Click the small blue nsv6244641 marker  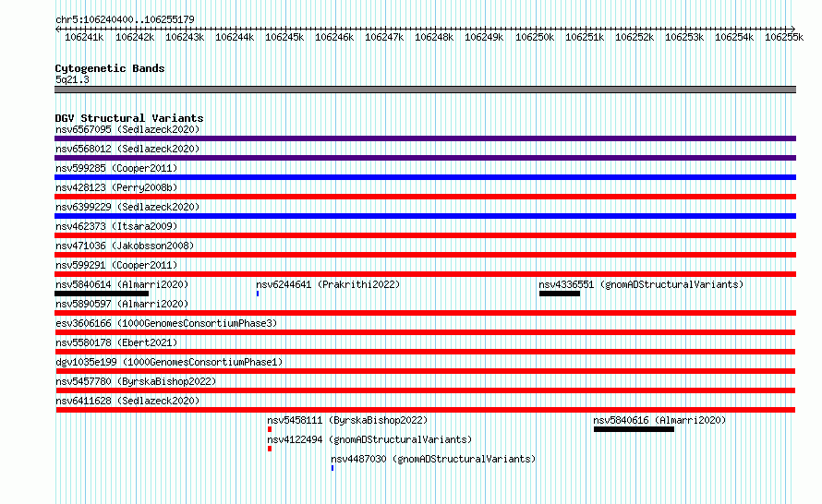[258, 294]
